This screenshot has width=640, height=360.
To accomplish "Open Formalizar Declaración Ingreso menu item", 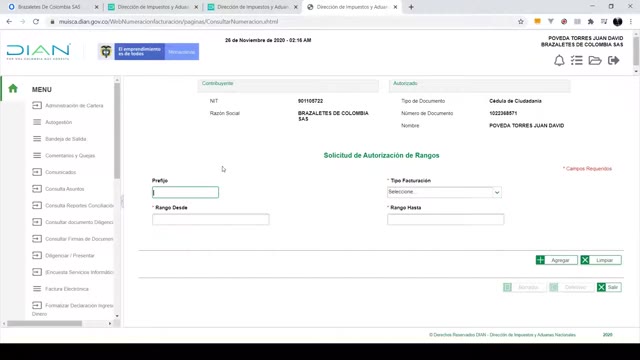I will [x=73, y=309].
